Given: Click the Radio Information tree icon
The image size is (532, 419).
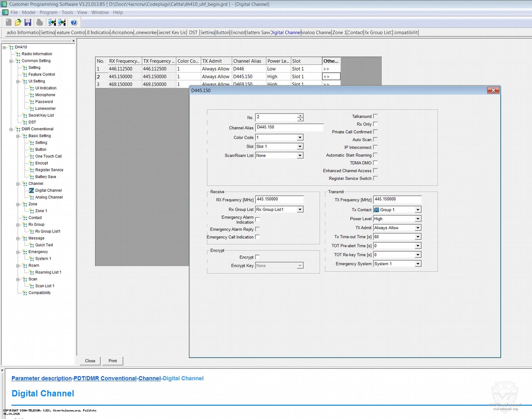Looking at the screenshot, I should [18, 54].
